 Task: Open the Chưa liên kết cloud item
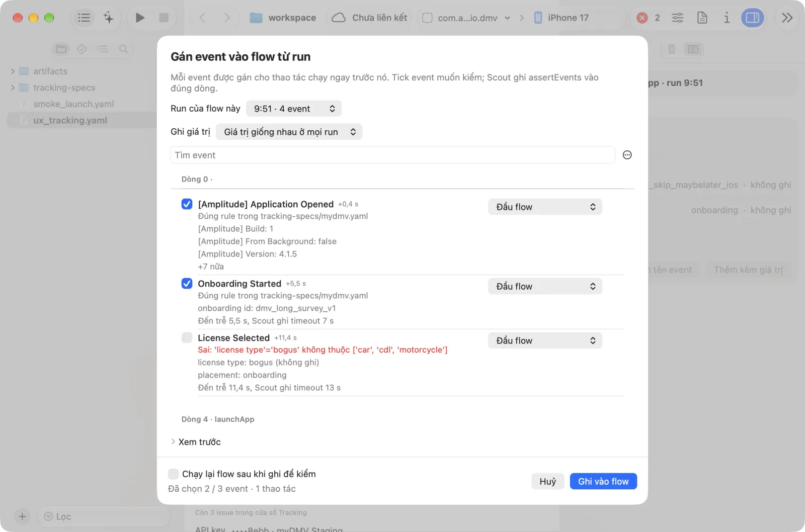(x=369, y=18)
